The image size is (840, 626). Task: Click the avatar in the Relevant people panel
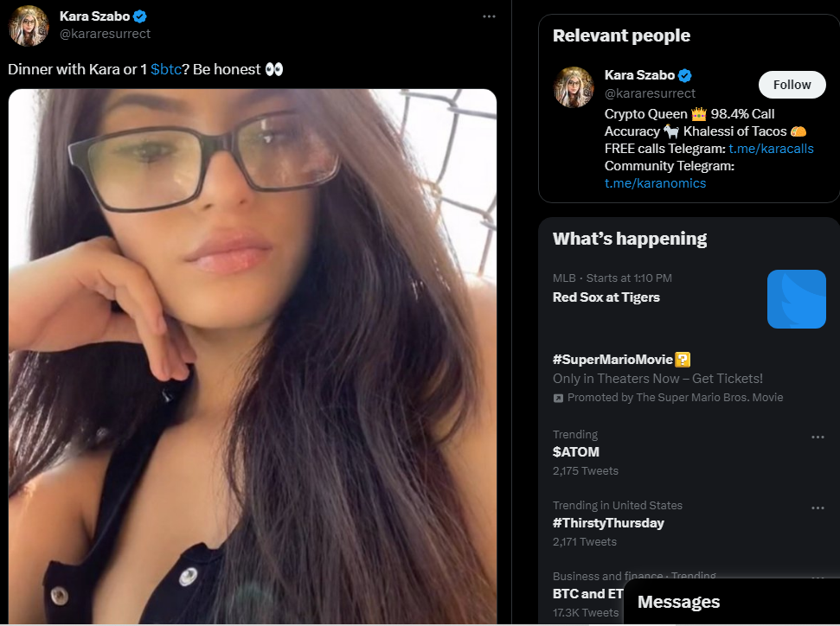pyautogui.click(x=574, y=87)
